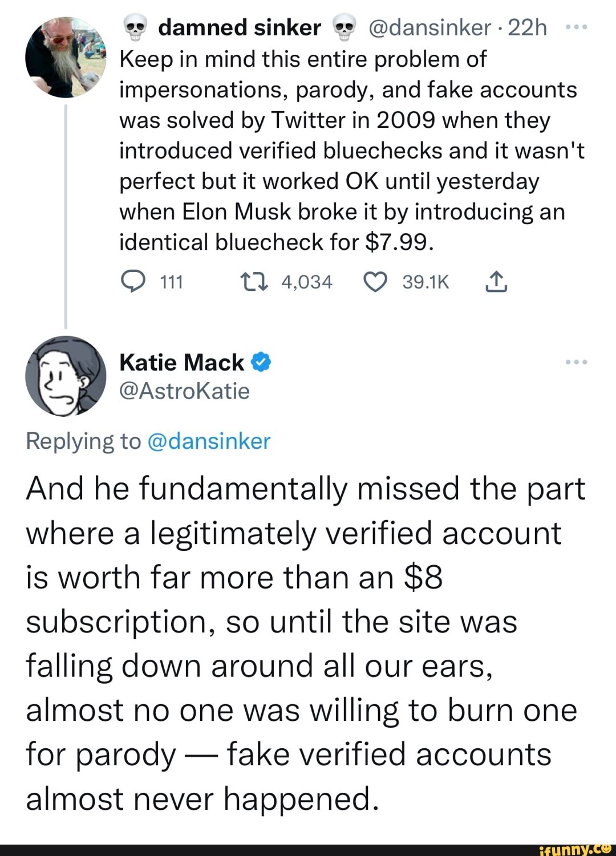Screen dimensions: 616x856
Task: View the 4,034 retweets count
Action: pyautogui.click(x=306, y=282)
